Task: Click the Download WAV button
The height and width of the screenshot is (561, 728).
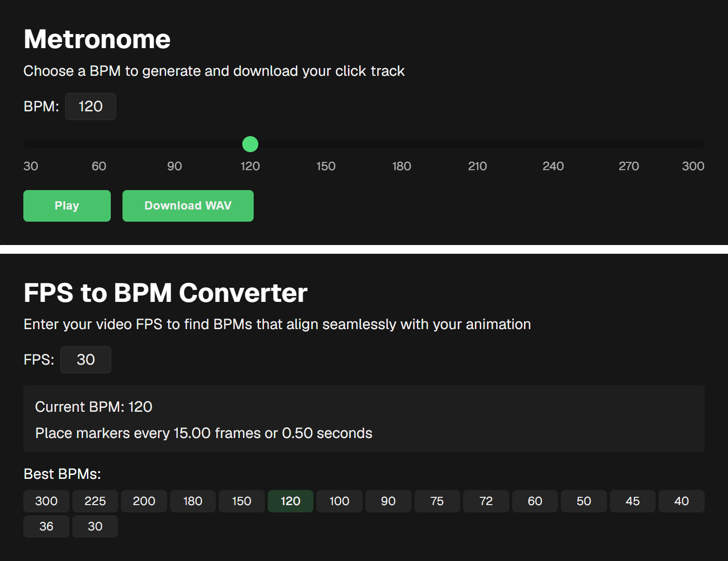Action: [188, 206]
